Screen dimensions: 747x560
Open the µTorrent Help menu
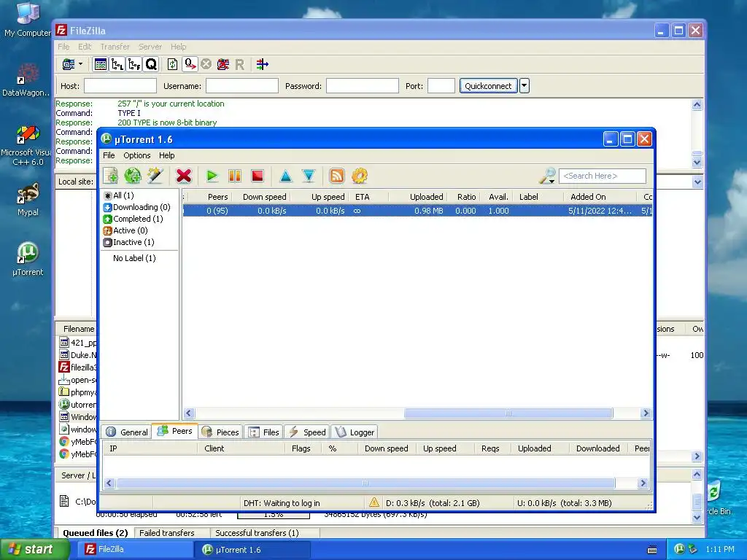(167, 155)
